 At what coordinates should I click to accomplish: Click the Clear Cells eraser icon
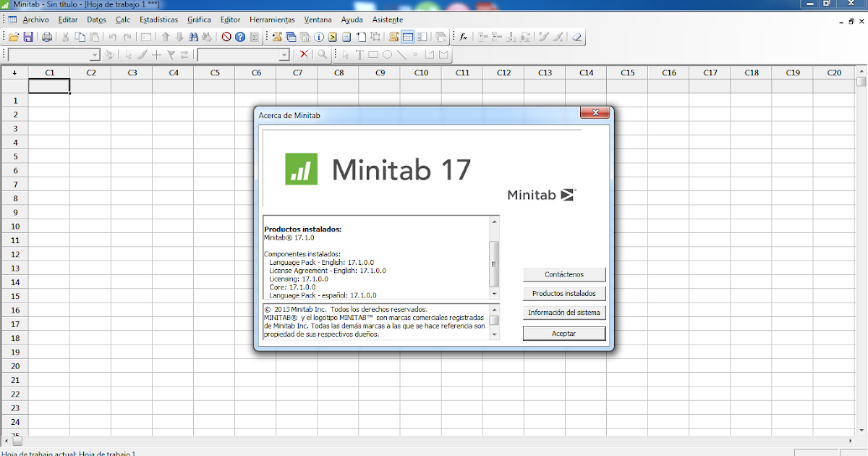576,37
